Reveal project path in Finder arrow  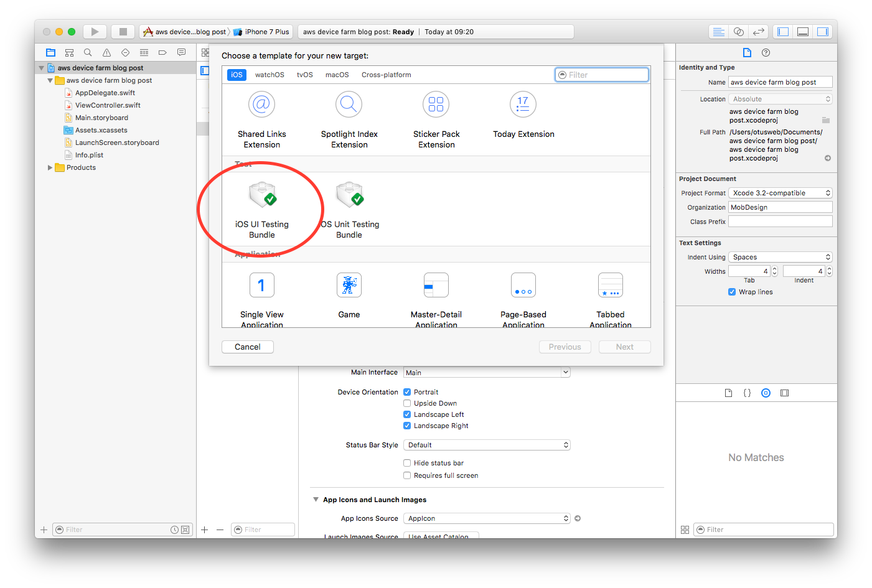(828, 158)
